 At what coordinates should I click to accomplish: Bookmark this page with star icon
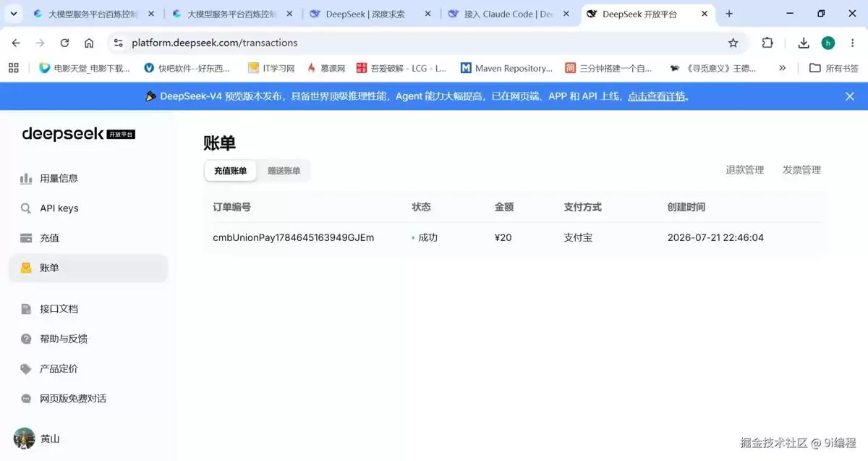[x=733, y=43]
